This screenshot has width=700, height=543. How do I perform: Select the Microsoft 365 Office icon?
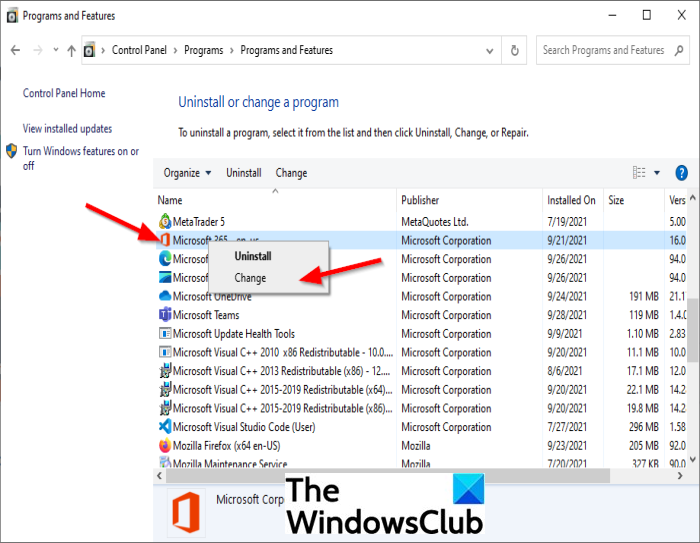click(x=165, y=240)
